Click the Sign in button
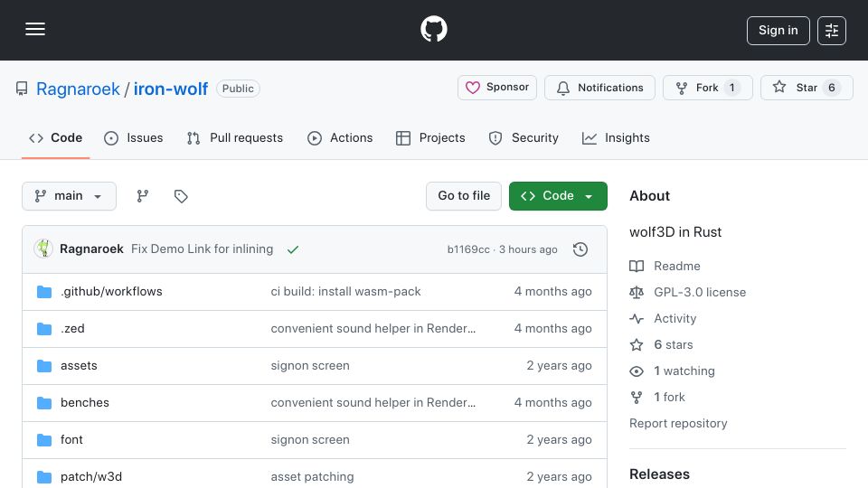 (x=778, y=31)
